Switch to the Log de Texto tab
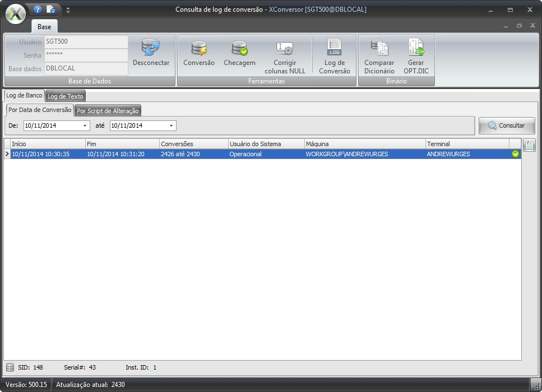 click(65, 96)
